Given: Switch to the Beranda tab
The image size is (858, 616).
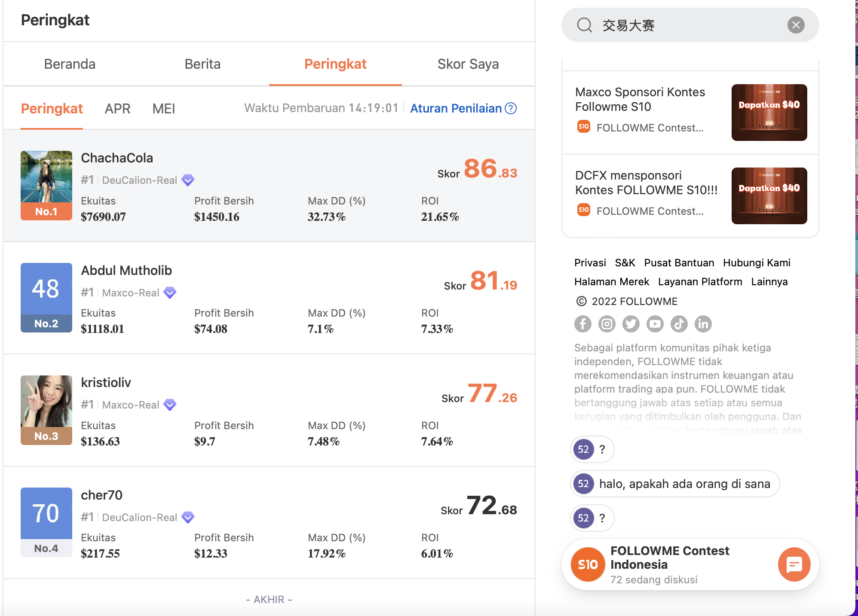Looking at the screenshot, I should pos(70,64).
